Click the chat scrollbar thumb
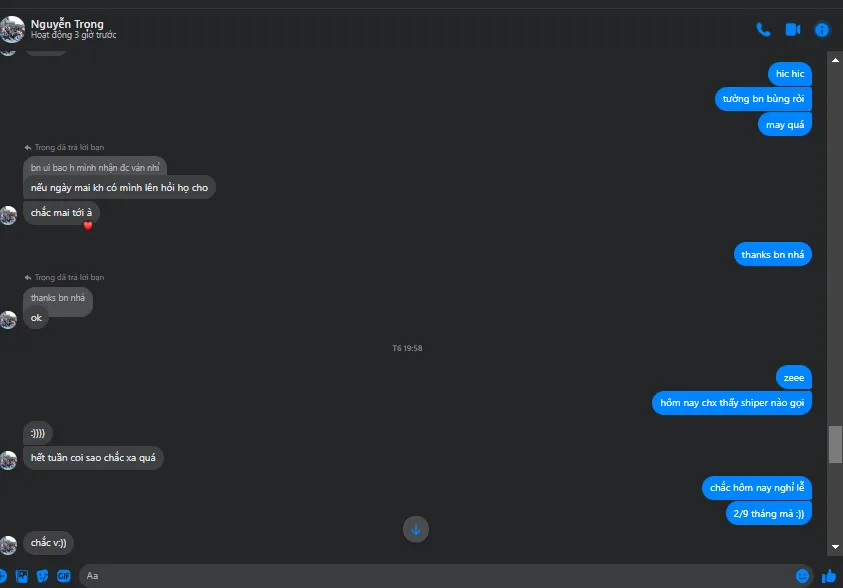The width and height of the screenshot is (843, 588). click(x=835, y=444)
